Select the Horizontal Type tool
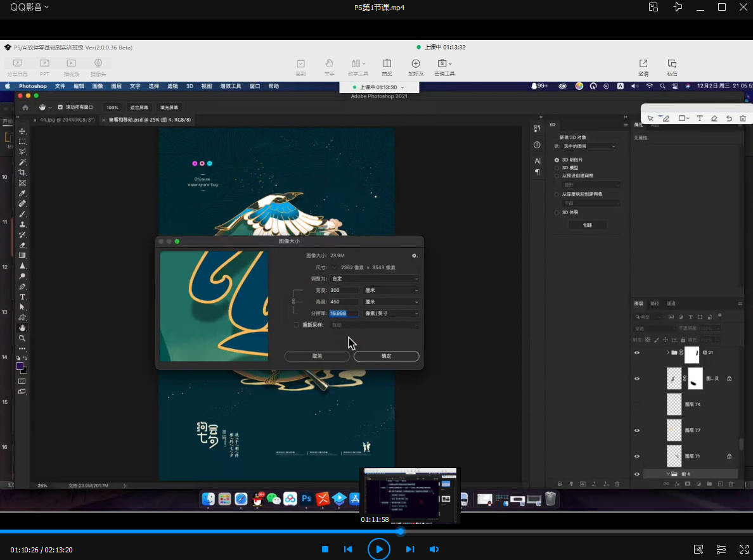 pyautogui.click(x=22, y=296)
